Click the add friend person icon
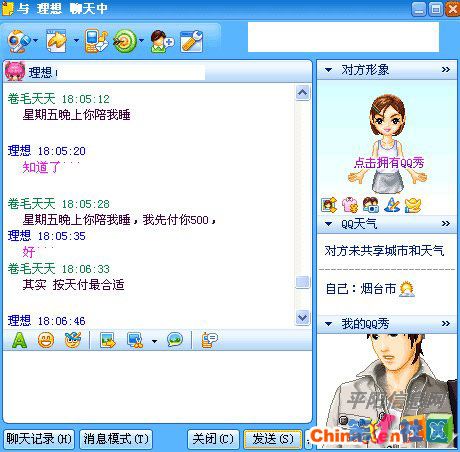460x452 pixels. coord(162,41)
